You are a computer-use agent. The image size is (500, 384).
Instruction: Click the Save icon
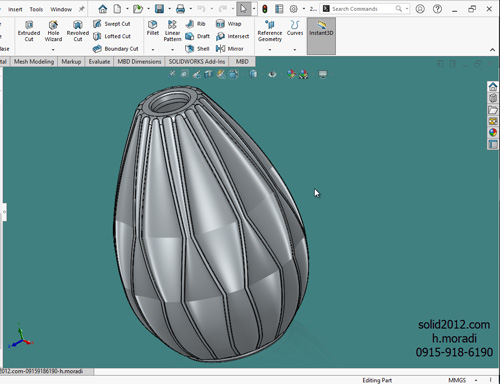coord(159,9)
